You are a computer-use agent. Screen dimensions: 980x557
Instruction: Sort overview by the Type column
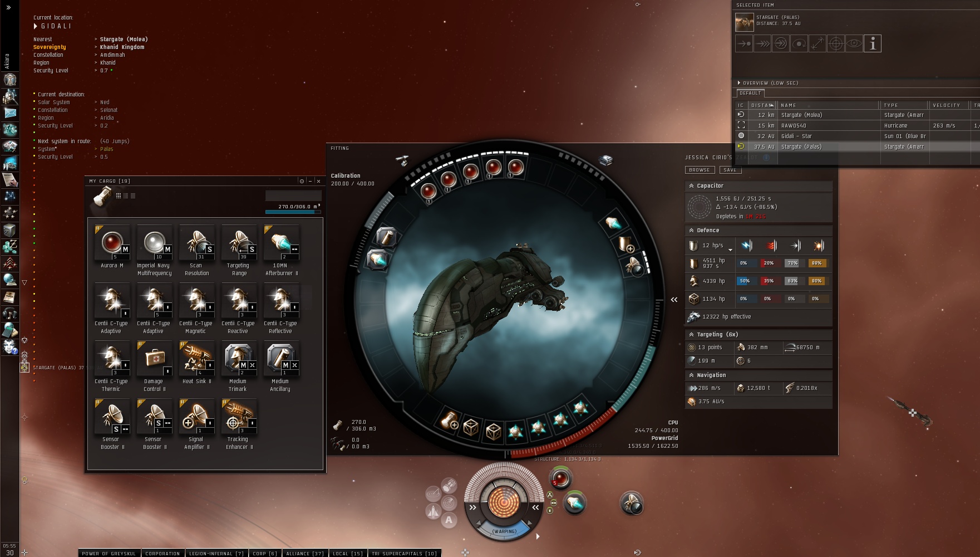(904, 105)
